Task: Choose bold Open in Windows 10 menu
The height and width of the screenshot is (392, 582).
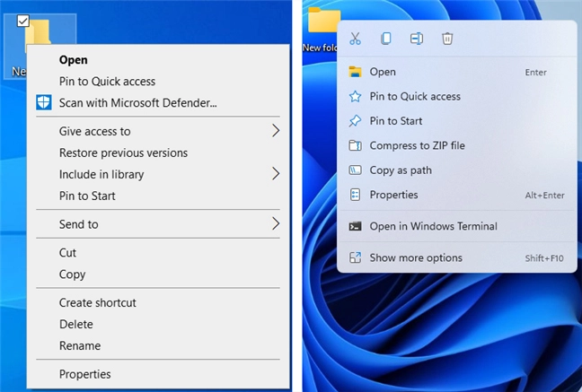Action: point(158,60)
